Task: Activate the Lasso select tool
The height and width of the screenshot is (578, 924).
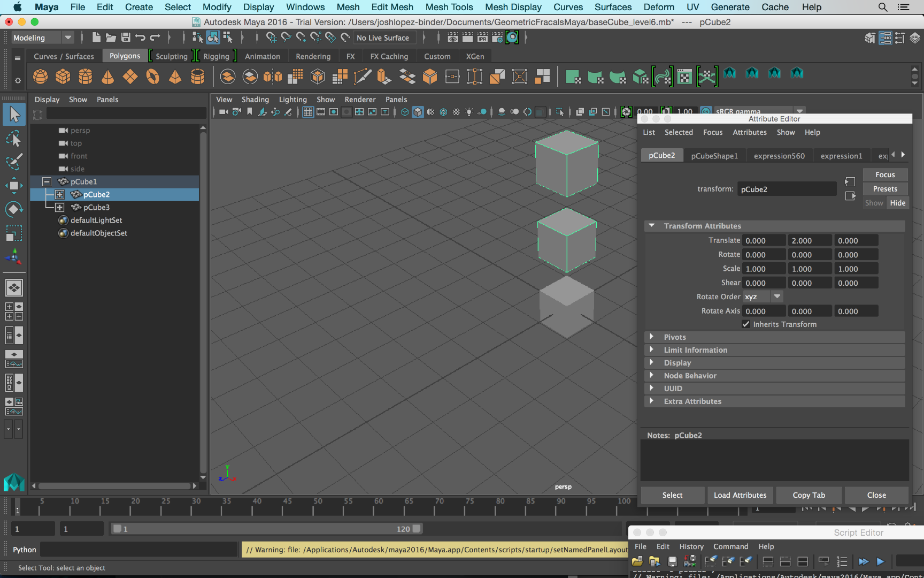Action: [14, 139]
